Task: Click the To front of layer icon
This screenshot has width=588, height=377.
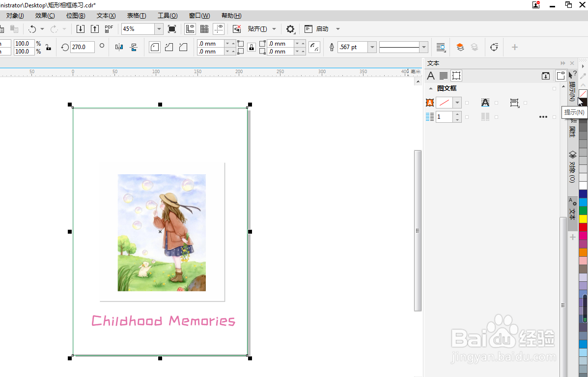Action: 460,47
